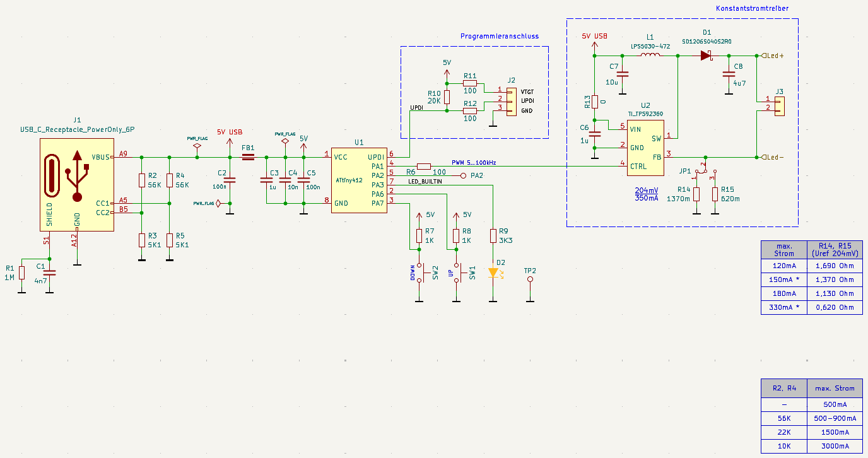This screenshot has width=868, height=458.
Task: Click the 1,130 Ohm table cell
Action: tap(835, 293)
